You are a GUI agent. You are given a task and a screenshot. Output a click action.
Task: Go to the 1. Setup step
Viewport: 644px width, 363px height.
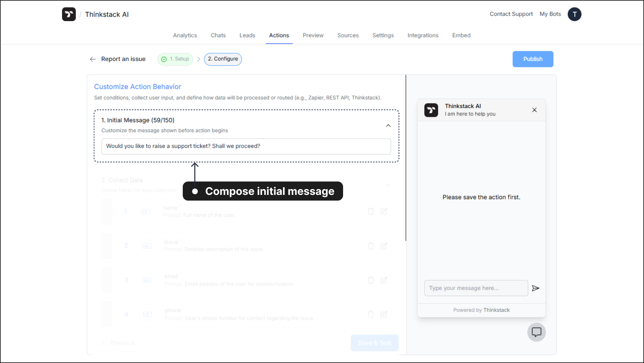[175, 59]
